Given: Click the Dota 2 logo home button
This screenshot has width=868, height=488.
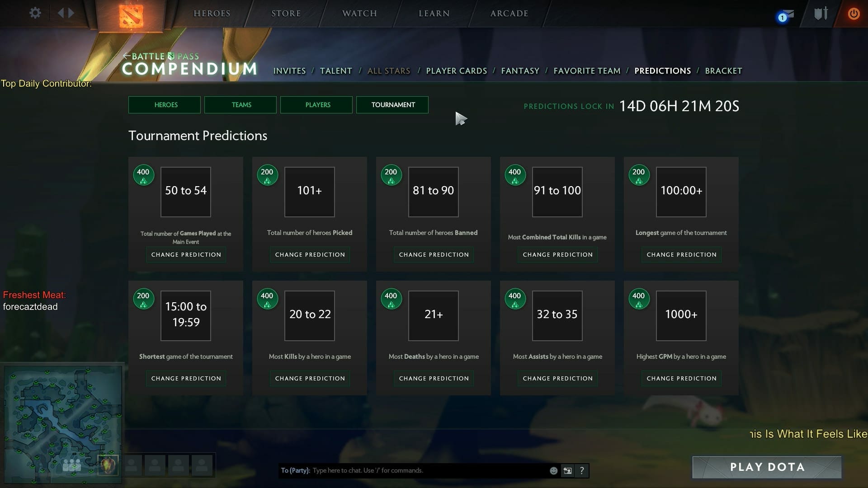Looking at the screenshot, I should tap(131, 15).
